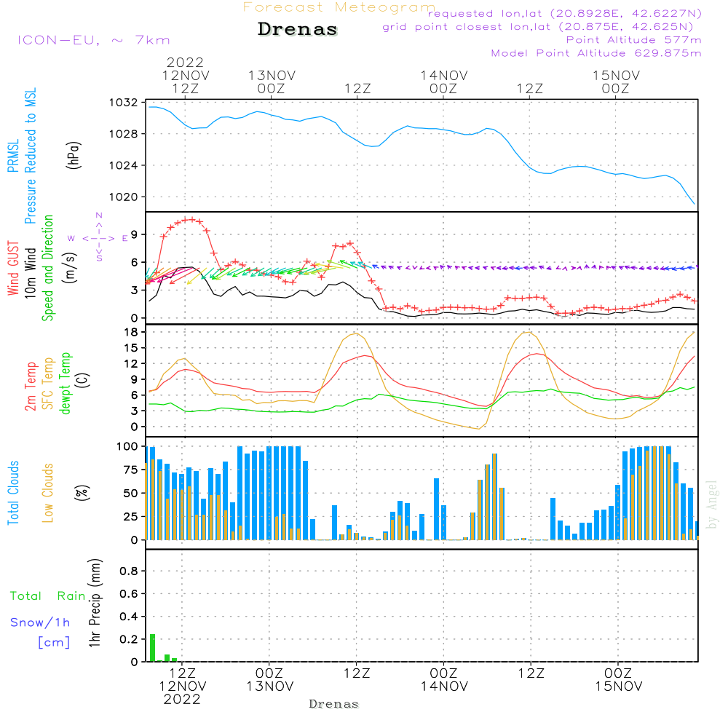This screenshot has width=728, height=728.
Task: Click the tallest green rain bar
Action: pyautogui.click(x=152, y=647)
